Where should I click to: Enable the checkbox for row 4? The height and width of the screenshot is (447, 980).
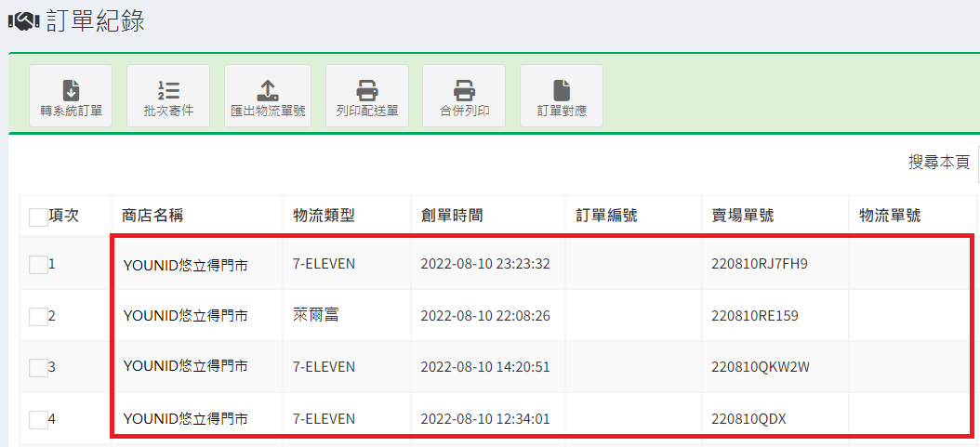(x=38, y=420)
